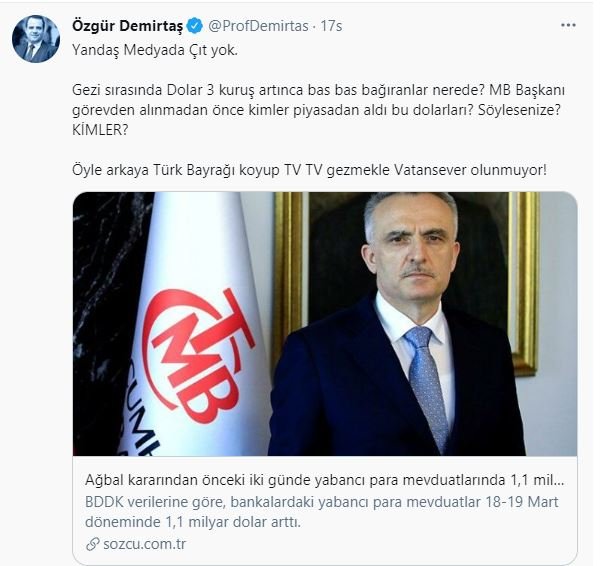This screenshot has width=600, height=566.
Task: Click the blue verified badge icon
Action: point(195,26)
